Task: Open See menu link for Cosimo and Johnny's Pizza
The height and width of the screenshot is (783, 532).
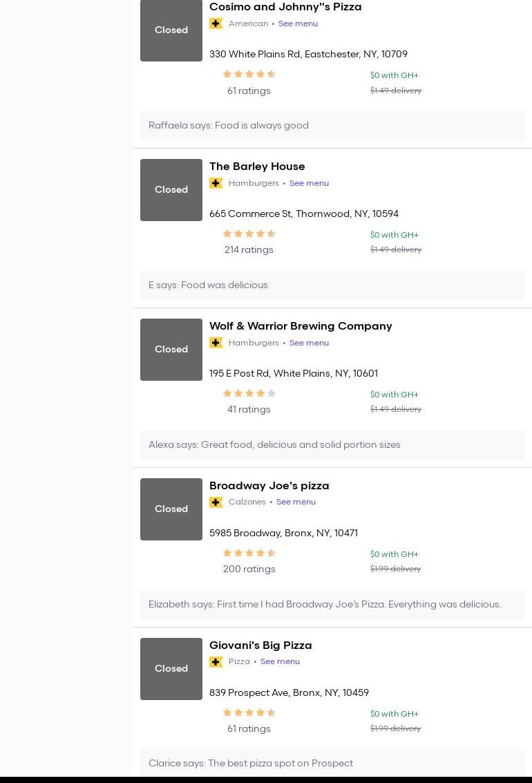Action: pyautogui.click(x=298, y=23)
